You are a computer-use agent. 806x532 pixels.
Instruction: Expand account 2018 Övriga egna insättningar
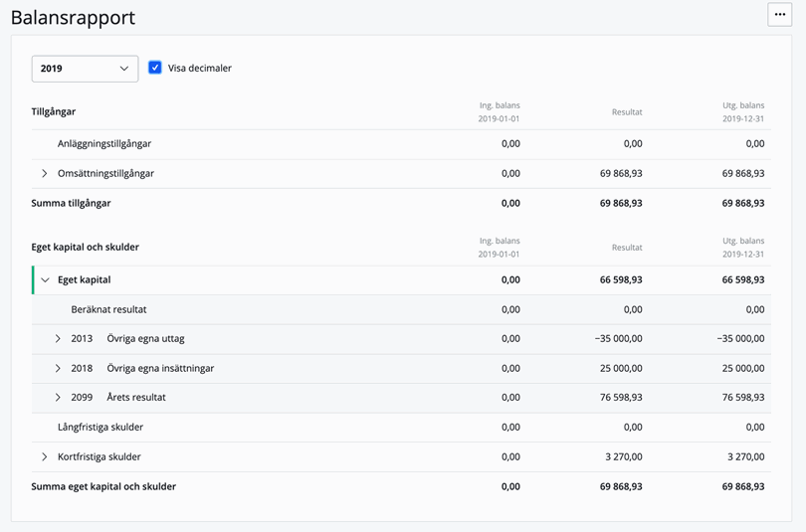pos(58,369)
